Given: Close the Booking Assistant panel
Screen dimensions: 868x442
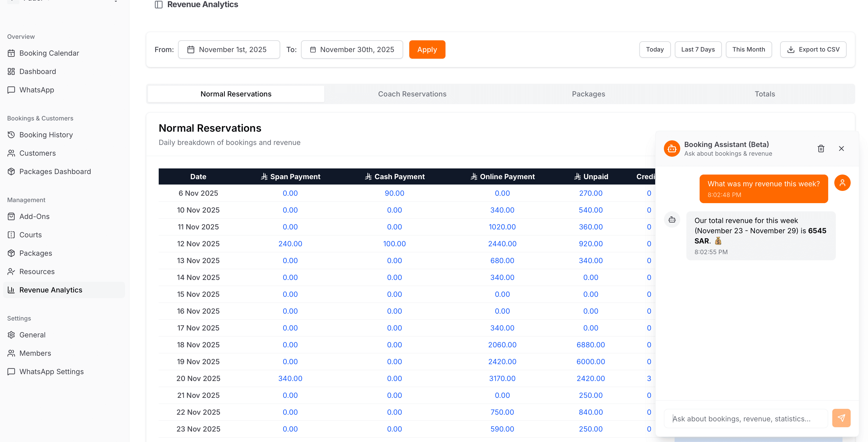Looking at the screenshot, I should (x=841, y=148).
